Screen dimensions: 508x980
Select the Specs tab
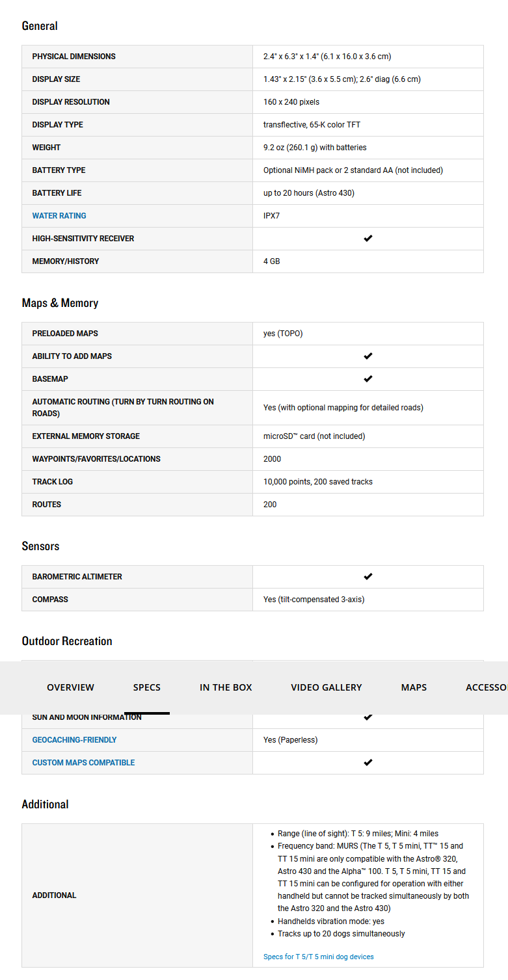[146, 687]
